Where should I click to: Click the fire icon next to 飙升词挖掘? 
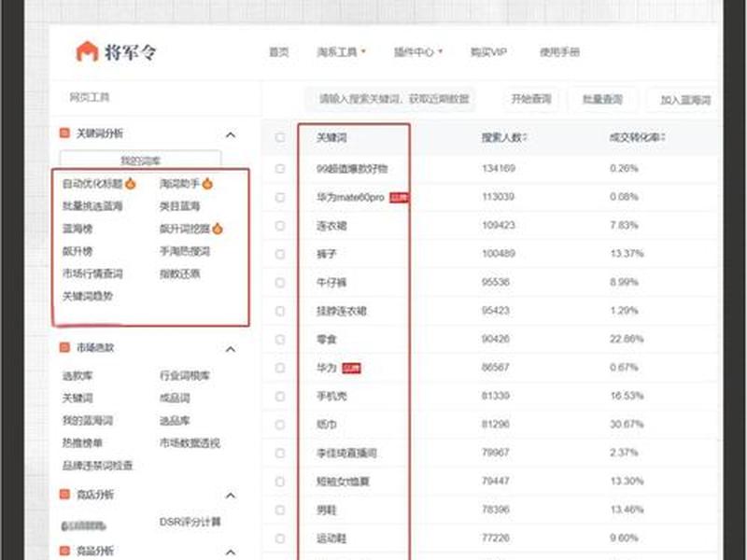[x=218, y=229]
